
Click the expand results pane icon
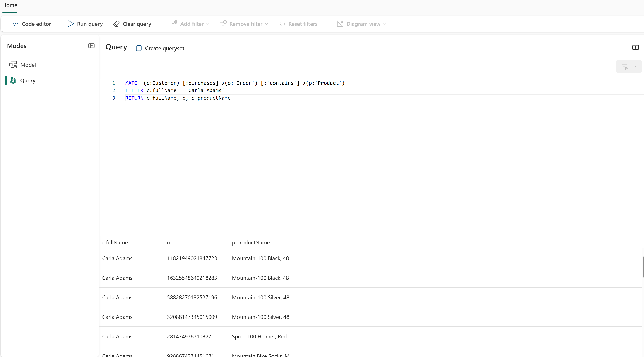pyautogui.click(x=635, y=47)
